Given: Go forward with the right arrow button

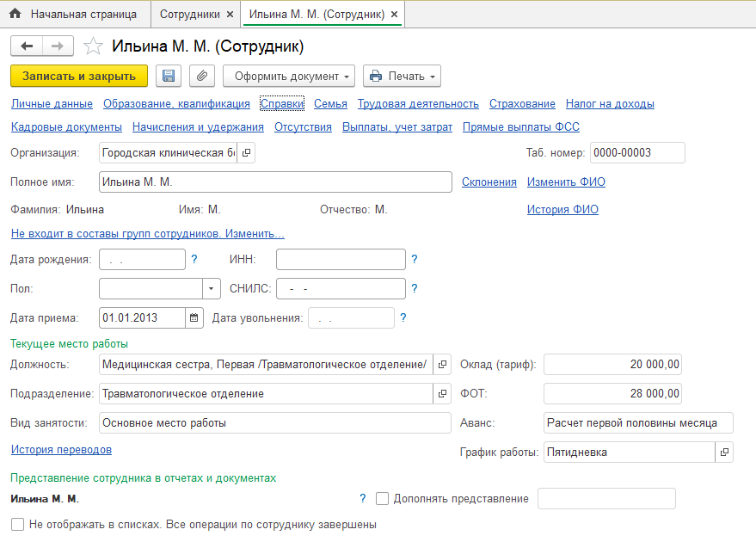Looking at the screenshot, I should click(x=58, y=46).
